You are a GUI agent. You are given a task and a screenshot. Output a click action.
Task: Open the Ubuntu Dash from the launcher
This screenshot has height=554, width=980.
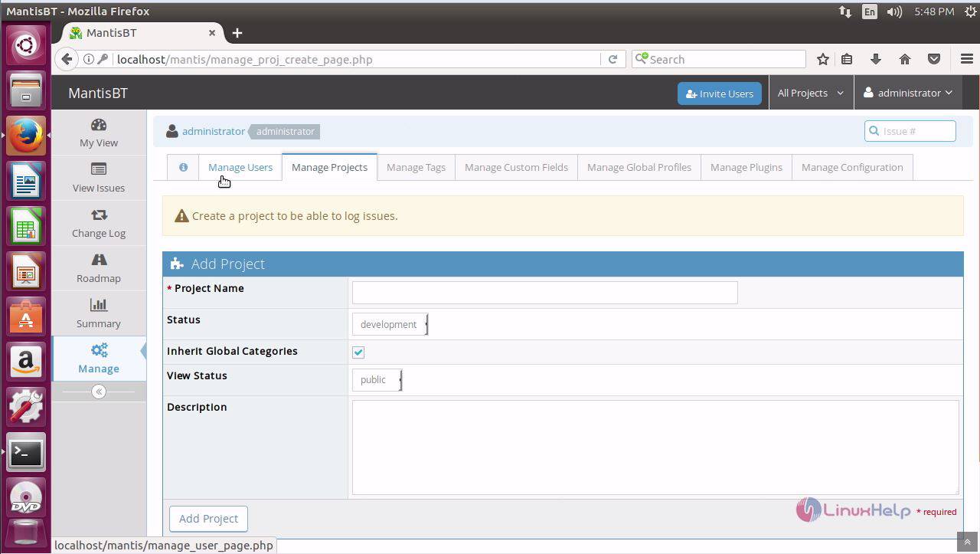(x=26, y=45)
